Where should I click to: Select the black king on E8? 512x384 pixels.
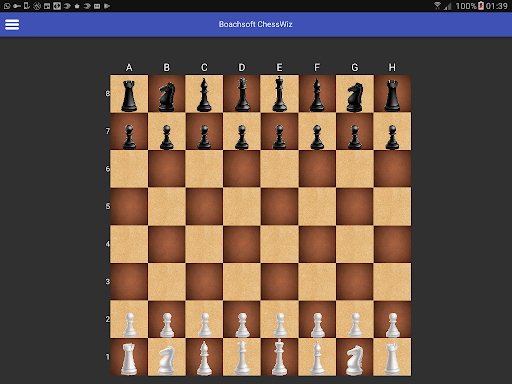(x=279, y=94)
